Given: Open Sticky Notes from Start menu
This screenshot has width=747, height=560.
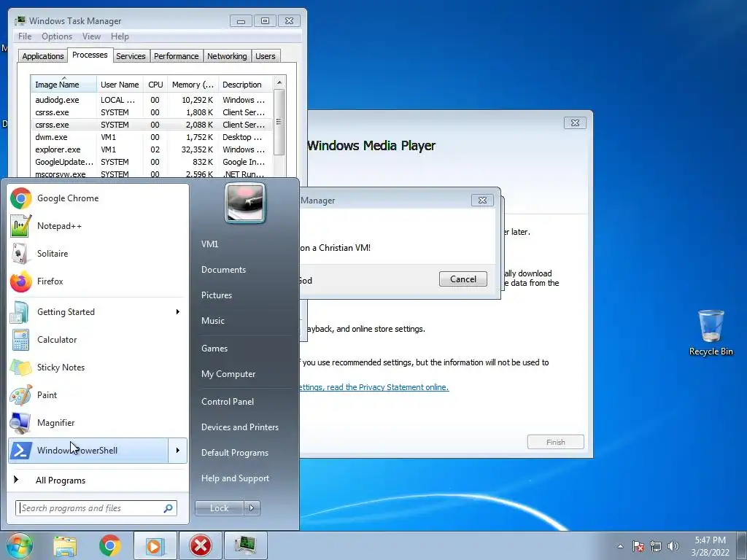Looking at the screenshot, I should point(98,367).
